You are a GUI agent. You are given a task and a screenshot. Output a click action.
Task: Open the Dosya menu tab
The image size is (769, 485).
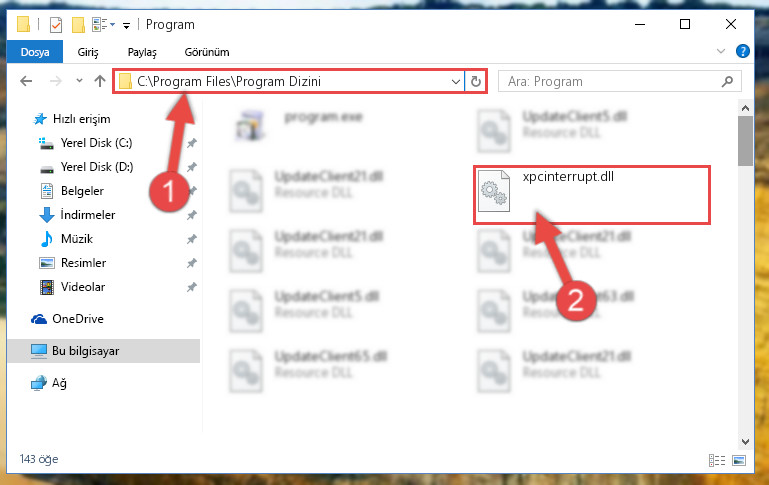click(x=35, y=52)
